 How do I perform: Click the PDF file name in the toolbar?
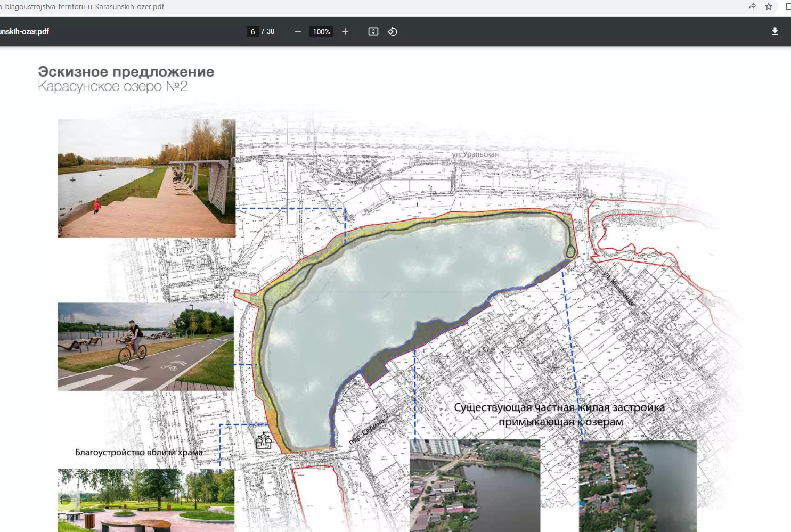coord(25,31)
